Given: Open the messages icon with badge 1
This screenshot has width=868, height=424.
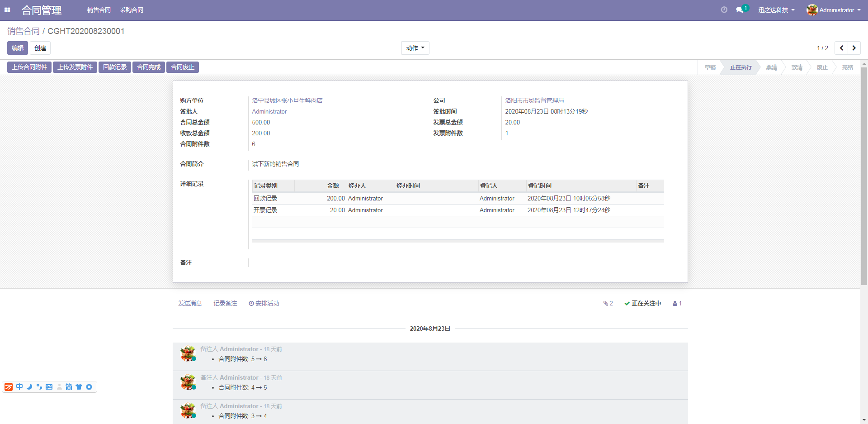Looking at the screenshot, I should tap(740, 9).
